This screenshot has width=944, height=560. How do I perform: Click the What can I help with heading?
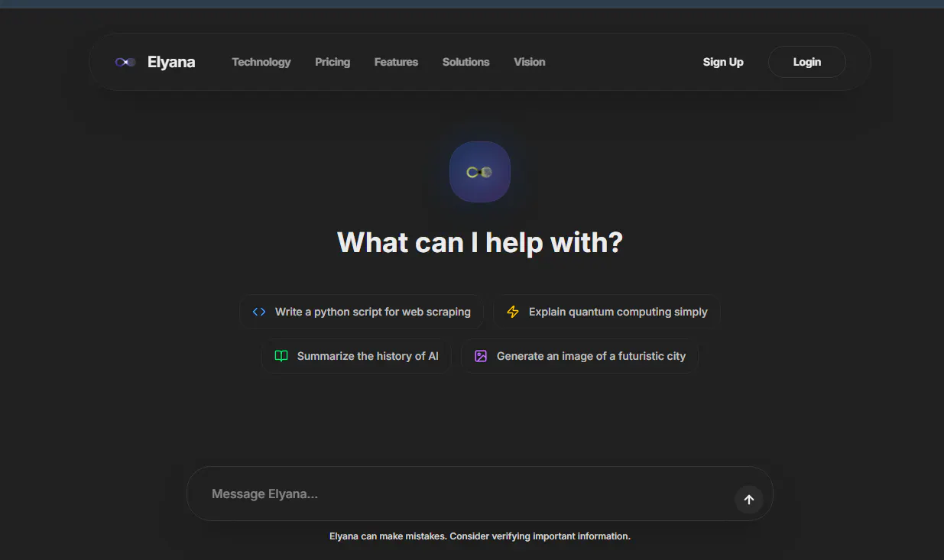(480, 243)
